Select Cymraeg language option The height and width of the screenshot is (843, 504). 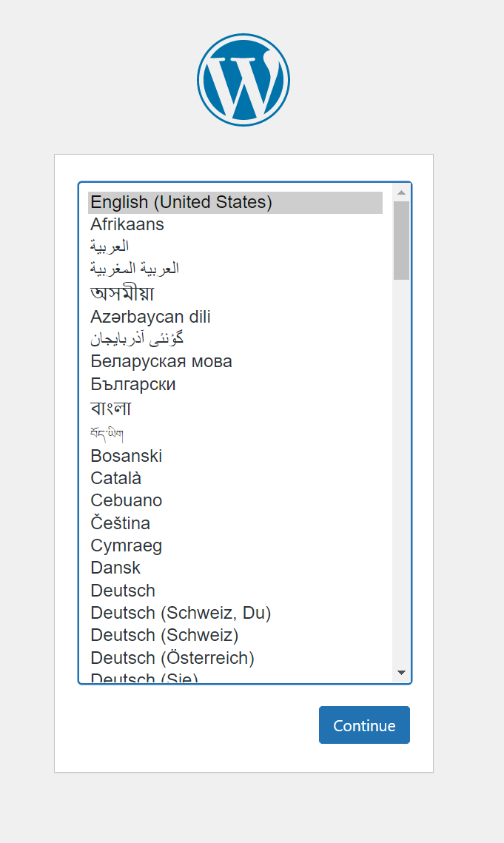(x=127, y=545)
